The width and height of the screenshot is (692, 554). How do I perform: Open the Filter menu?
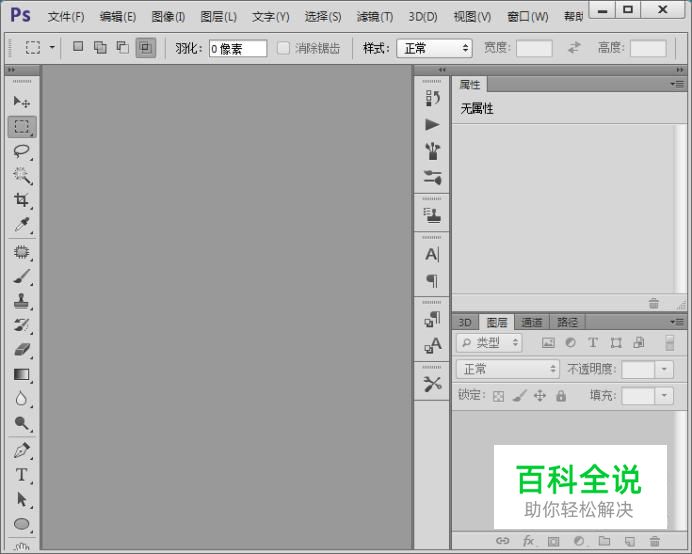pyautogui.click(x=374, y=17)
